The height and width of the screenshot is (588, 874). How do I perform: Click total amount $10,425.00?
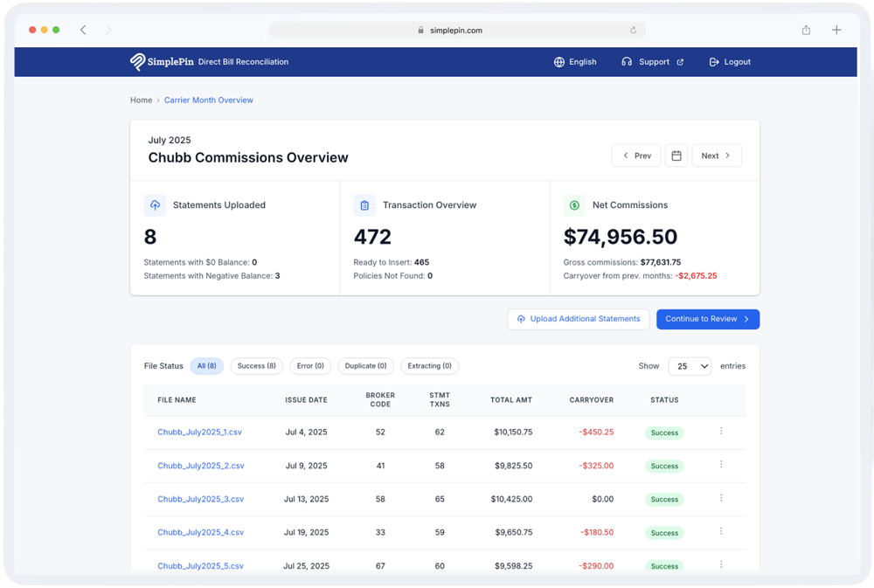click(x=511, y=499)
